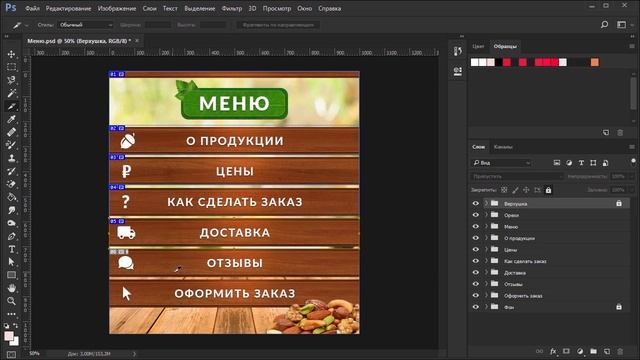
Task: Select the Magic Wand tool
Action: pos(11,93)
